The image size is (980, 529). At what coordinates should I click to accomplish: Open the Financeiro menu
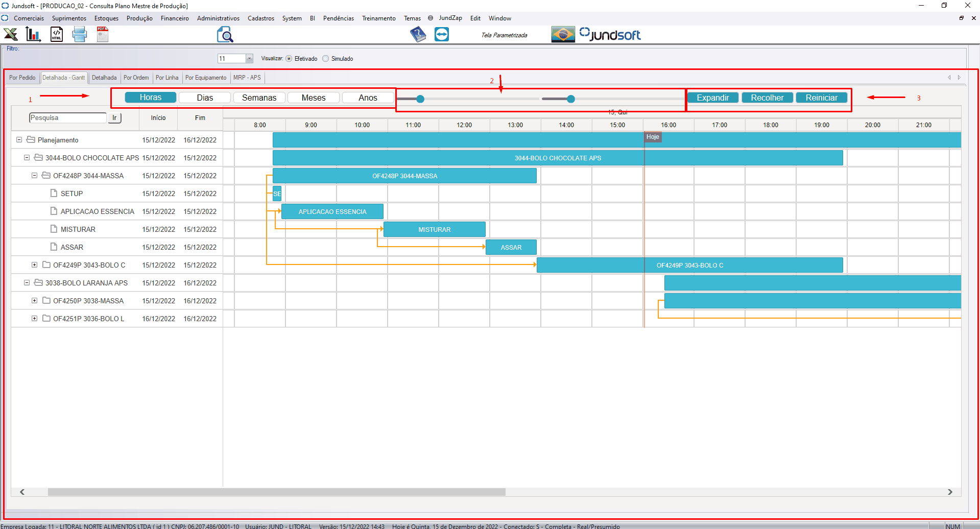coord(175,18)
